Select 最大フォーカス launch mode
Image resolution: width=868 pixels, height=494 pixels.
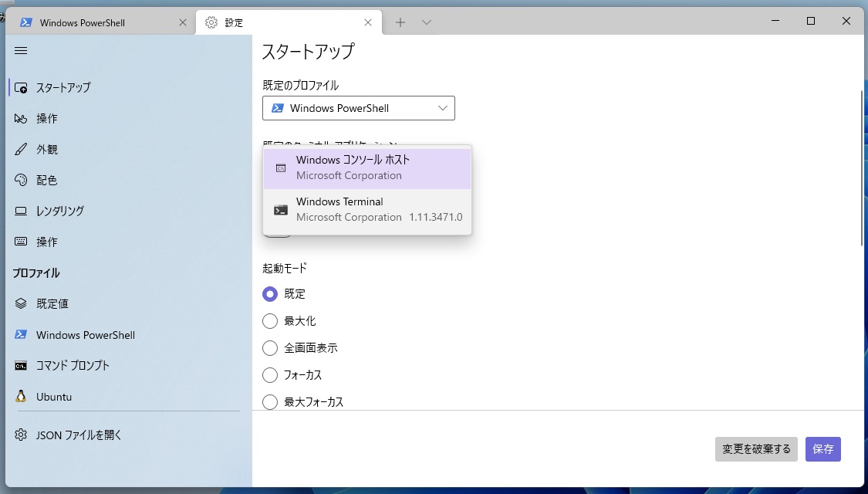(x=302, y=402)
